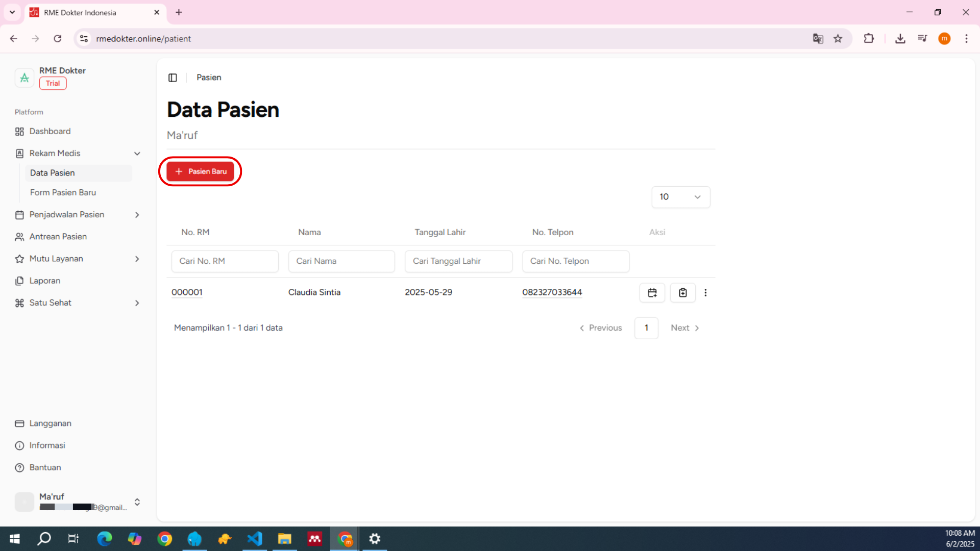Click the bookmark star icon in address bar
Screen dimensions: 980x551
(838, 39)
